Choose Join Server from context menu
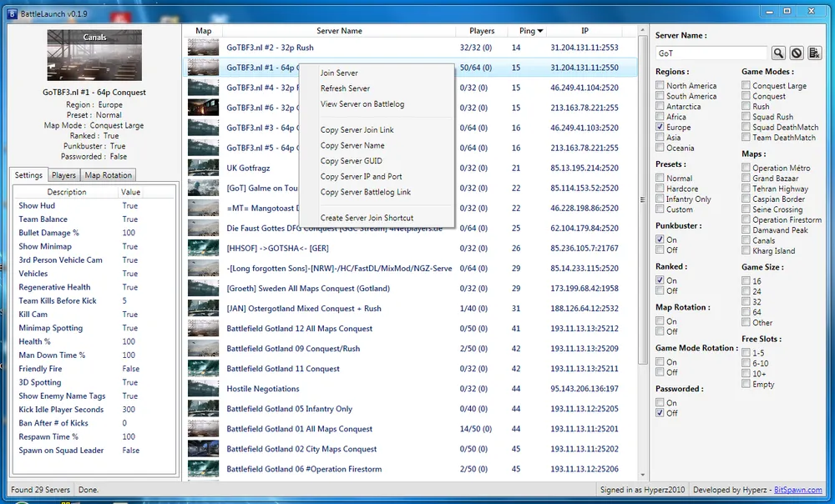Viewport: 835px width, 504px height. click(x=339, y=73)
